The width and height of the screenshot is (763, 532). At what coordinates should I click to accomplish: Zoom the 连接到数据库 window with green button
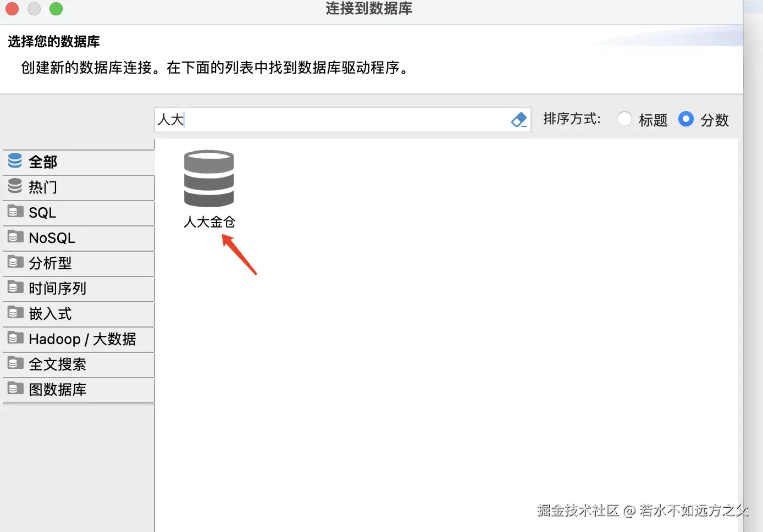pos(56,8)
